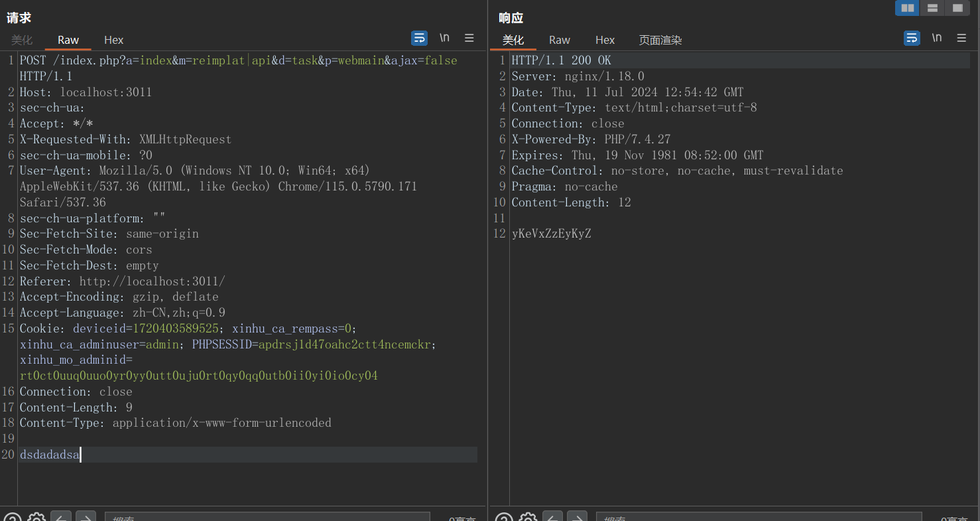Open the request panel hamburger menu

(x=469, y=38)
